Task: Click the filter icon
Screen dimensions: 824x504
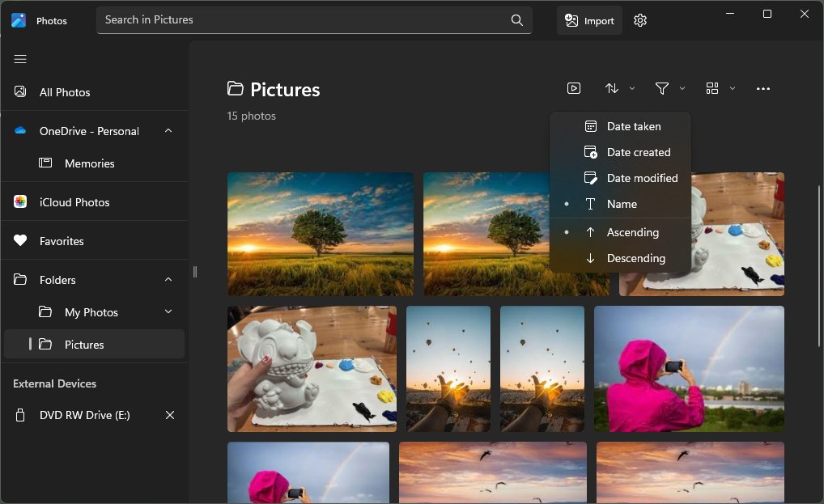Action: 661,88
